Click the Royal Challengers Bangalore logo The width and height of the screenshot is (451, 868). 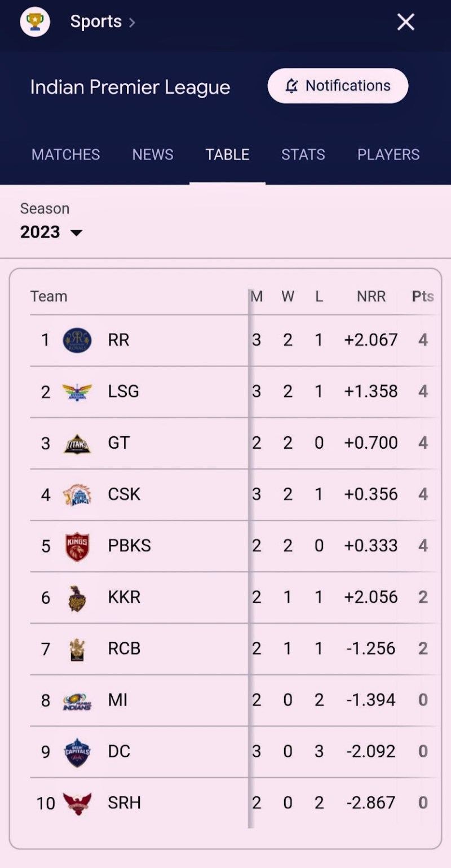(x=77, y=649)
